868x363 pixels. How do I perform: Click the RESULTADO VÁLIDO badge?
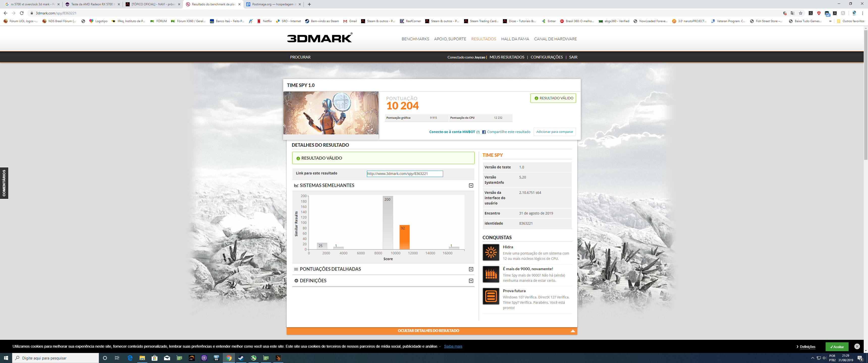point(553,98)
